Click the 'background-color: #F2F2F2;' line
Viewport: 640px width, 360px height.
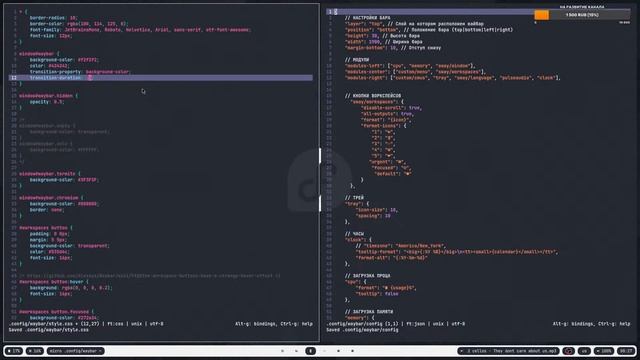(x=64, y=60)
